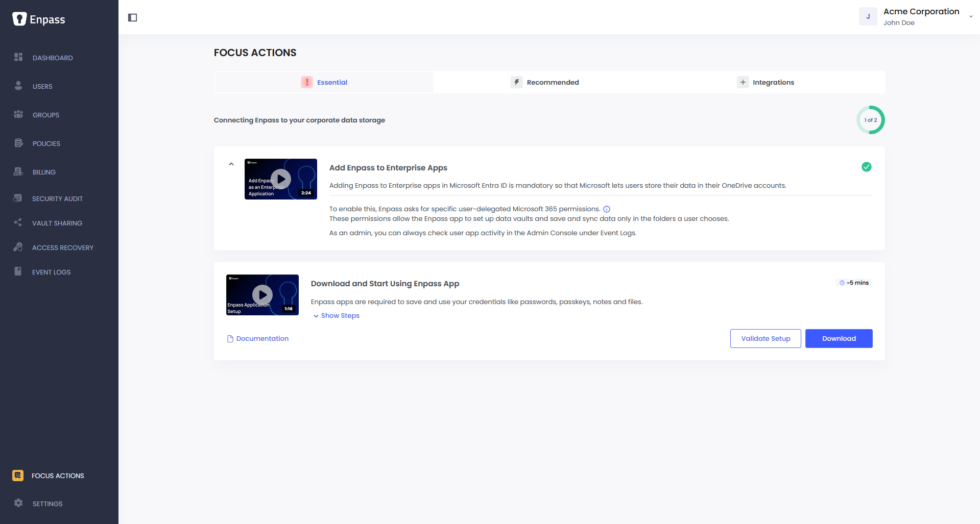Click the lightning bolt Recommended icon

tap(517, 82)
